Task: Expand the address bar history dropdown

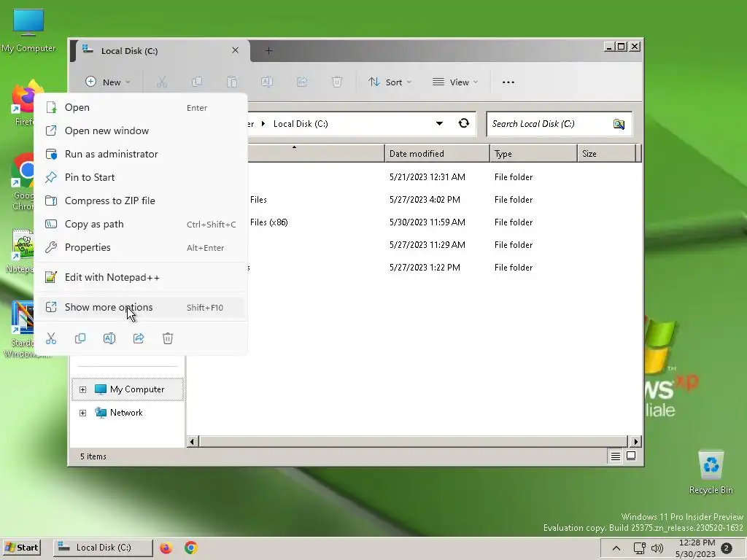Action: tap(439, 124)
